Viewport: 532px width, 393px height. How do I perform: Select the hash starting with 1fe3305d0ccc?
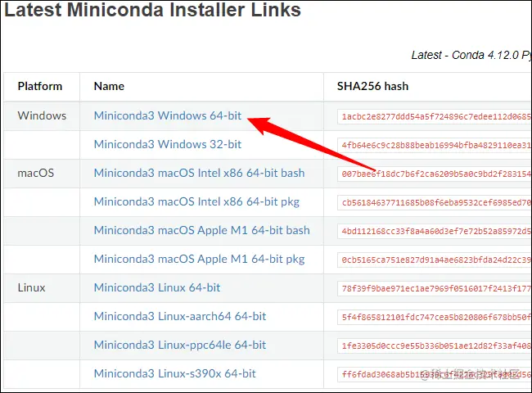point(435,346)
